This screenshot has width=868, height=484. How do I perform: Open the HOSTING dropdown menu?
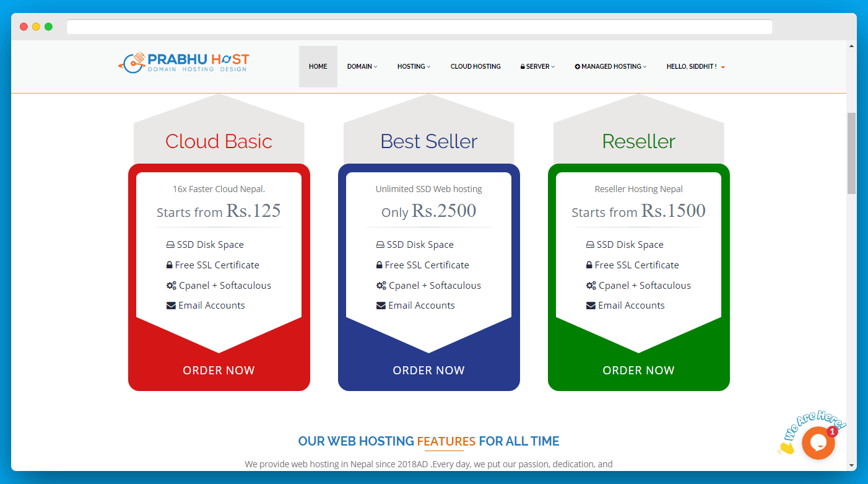tap(414, 66)
